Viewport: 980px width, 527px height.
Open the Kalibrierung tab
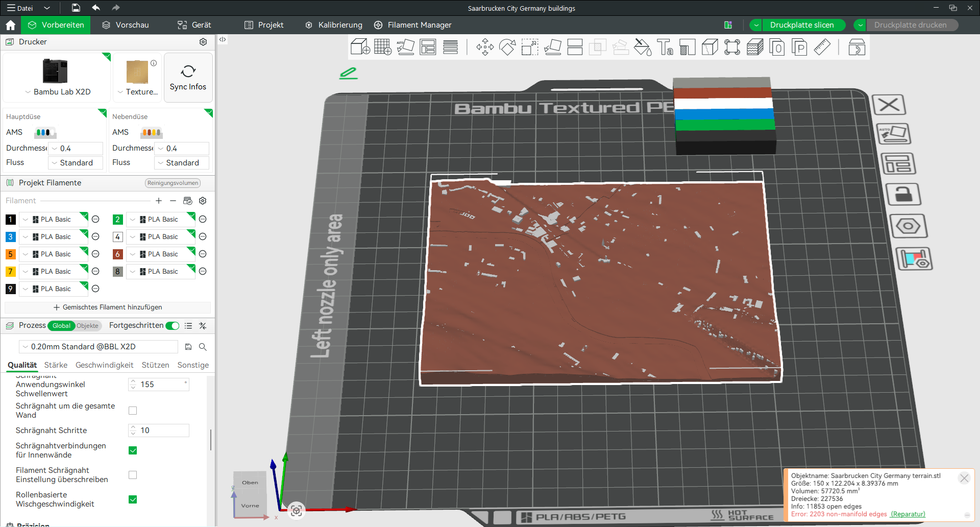(x=334, y=25)
